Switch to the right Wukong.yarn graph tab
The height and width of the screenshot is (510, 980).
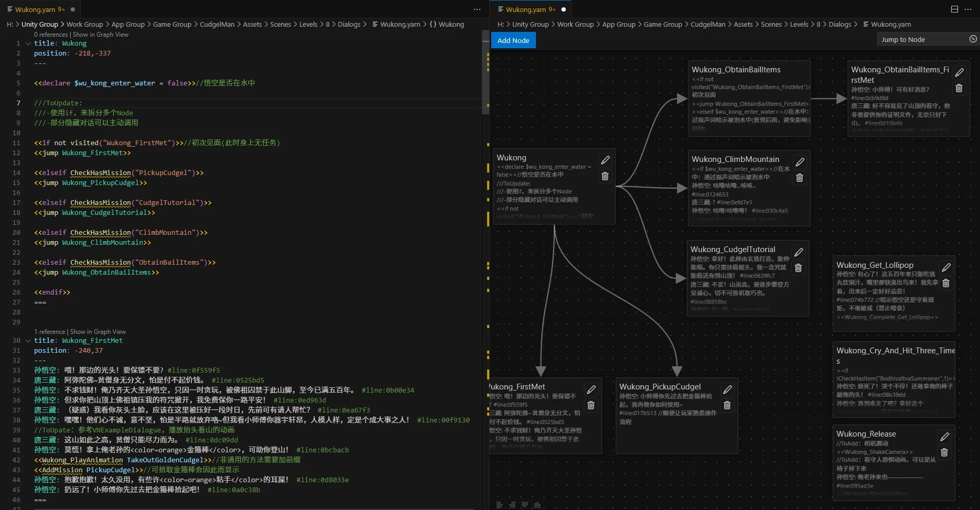tap(531, 9)
